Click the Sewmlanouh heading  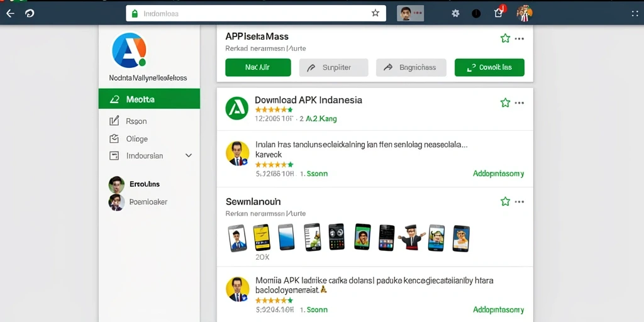(x=253, y=202)
